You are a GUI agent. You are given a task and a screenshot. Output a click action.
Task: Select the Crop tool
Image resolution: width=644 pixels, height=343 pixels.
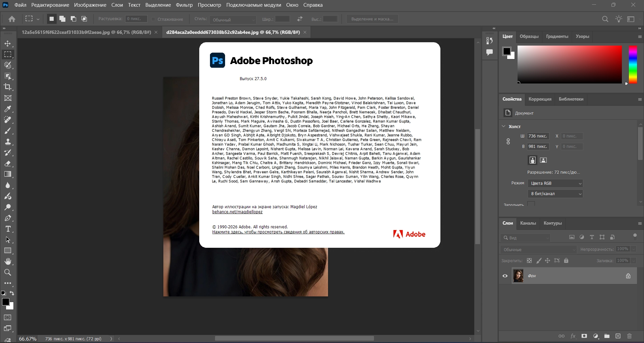click(8, 87)
